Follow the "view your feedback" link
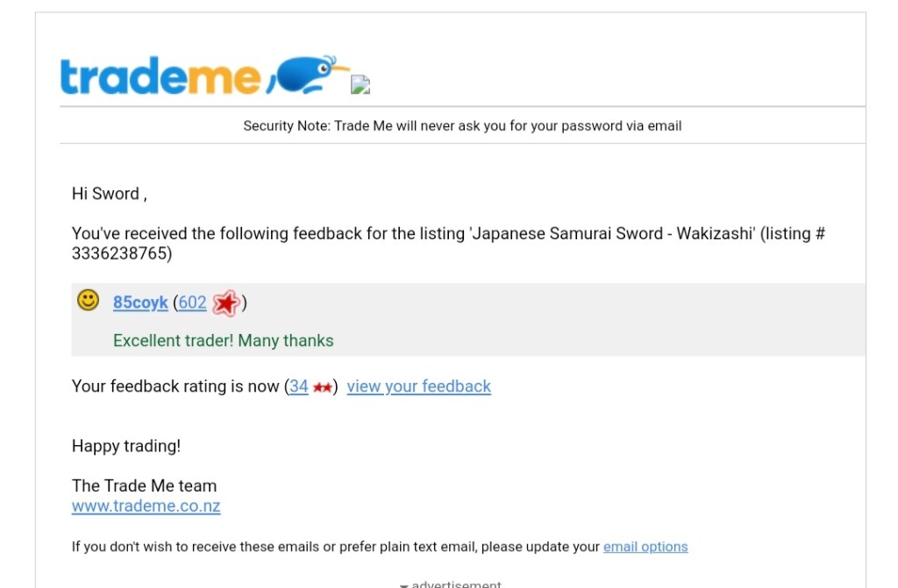The height and width of the screenshot is (588, 898). [418, 386]
